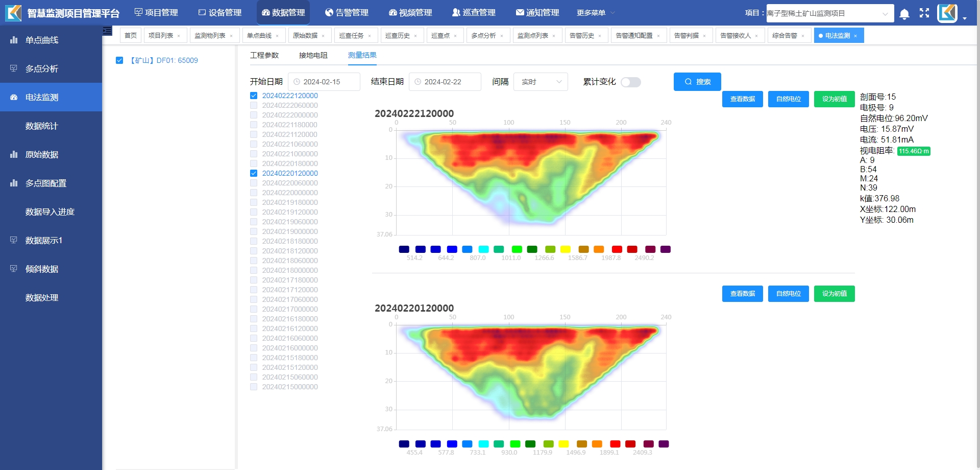Click the notification bell icon
Screen dimensions: 980x470
point(904,14)
